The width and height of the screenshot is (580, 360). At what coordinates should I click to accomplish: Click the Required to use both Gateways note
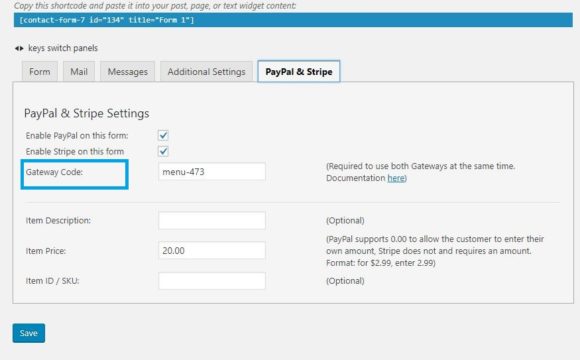click(x=421, y=172)
